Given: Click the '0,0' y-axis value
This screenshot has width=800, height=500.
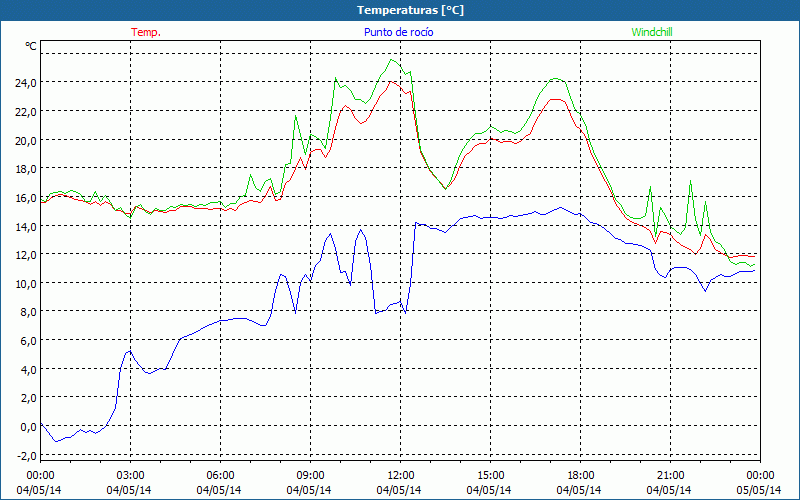Looking at the screenshot, I should [x=29, y=427].
